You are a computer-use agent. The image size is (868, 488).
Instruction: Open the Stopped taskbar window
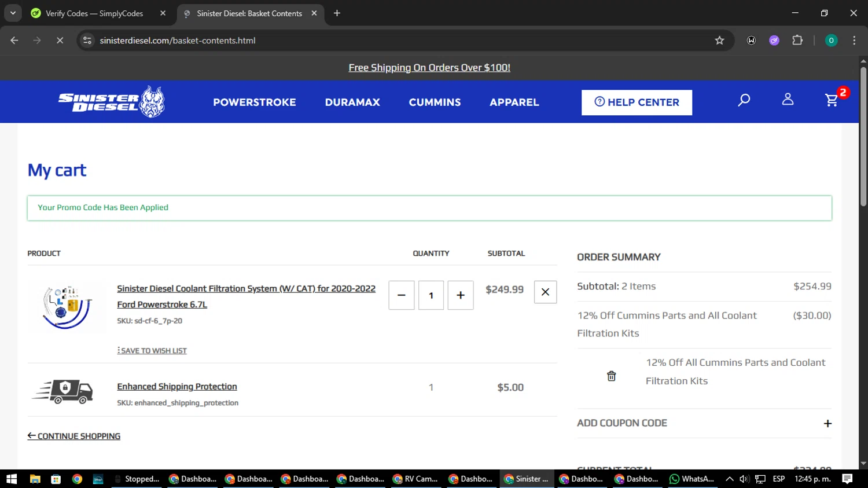click(x=137, y=479)
